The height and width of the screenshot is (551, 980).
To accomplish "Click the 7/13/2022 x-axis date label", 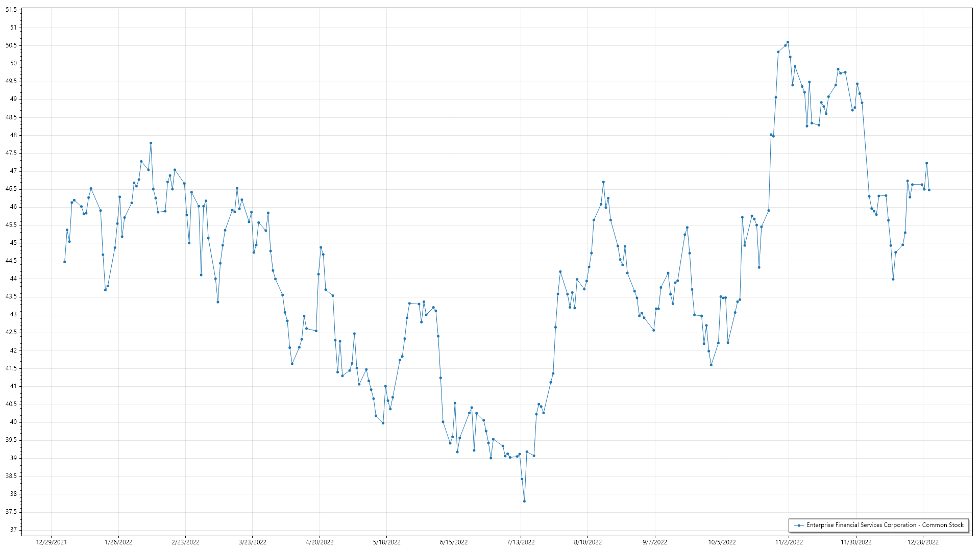I will click(x=521, y=542).
